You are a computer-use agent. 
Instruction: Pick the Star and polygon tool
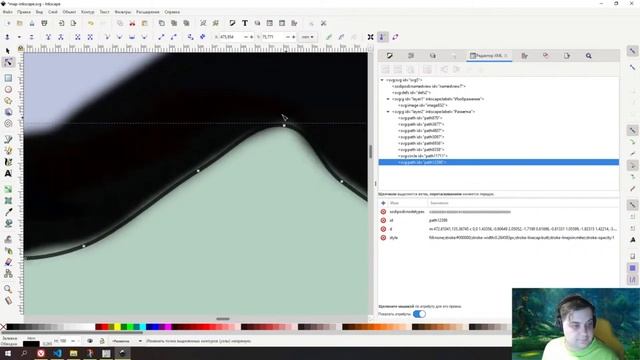pyautogui.click(x=8, y=101)
